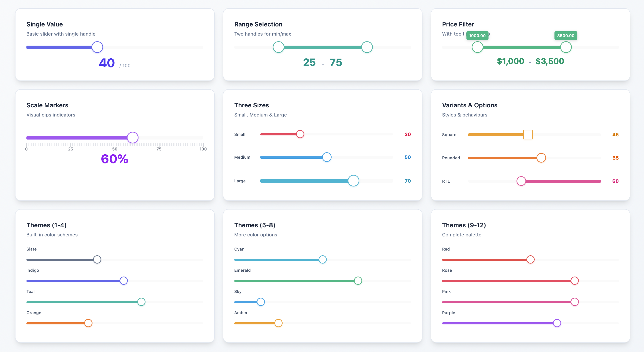Click the Purple theme slider handle
Viewport: 644px width, 352px height.
(x=557, y=323)
